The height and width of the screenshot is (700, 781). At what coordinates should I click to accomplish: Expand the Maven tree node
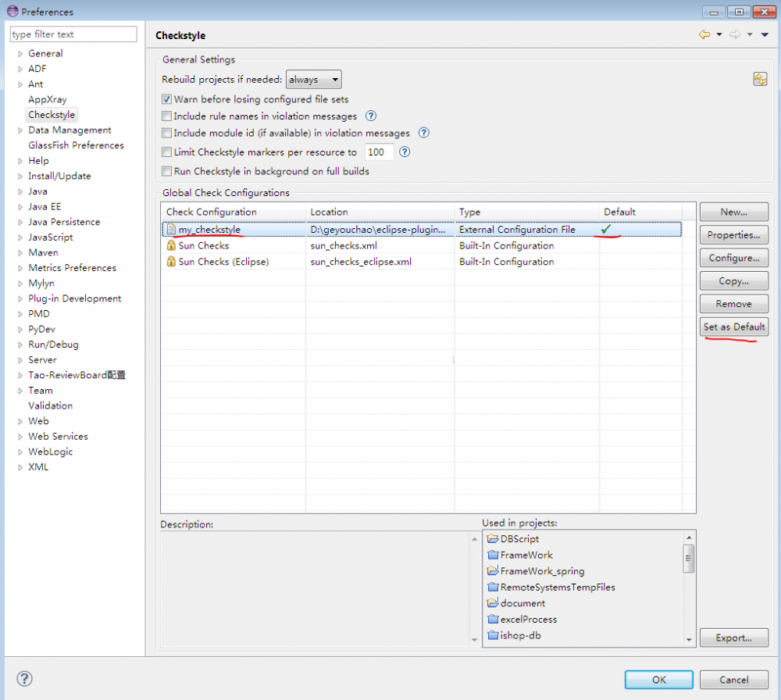(x=20, y=253)
